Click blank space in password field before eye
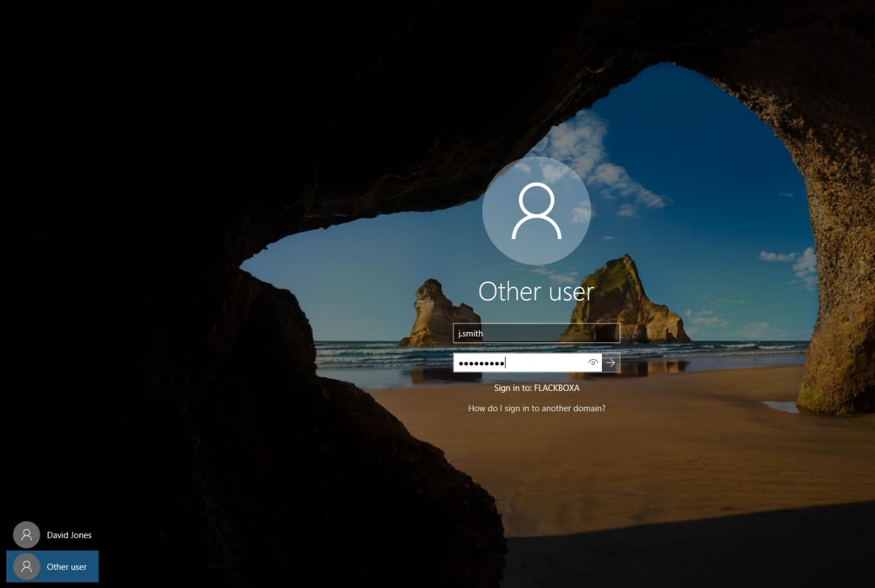This screenshot has height=588, width=875. click(x=551, y=363)
